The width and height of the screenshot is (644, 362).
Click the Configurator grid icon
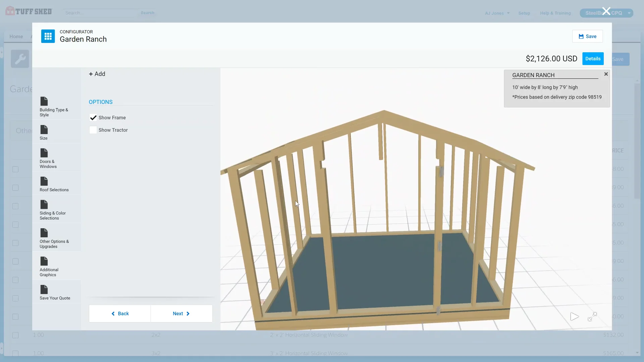(x=48, y=36)
